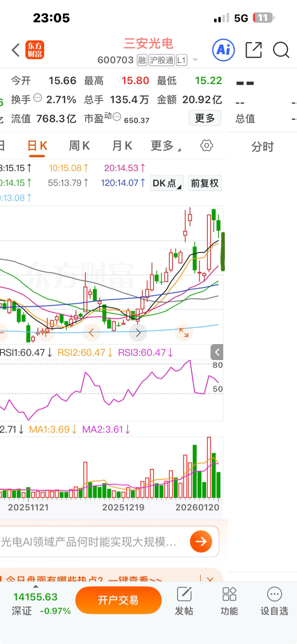The width and height of the screenshot is (297, 644).
Task: Click the 55:13.79 moving average label
Action: (x=68, y=183)
